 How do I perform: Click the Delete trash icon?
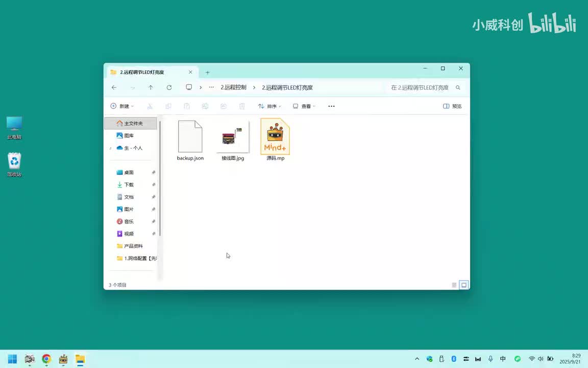click(242, 106)
